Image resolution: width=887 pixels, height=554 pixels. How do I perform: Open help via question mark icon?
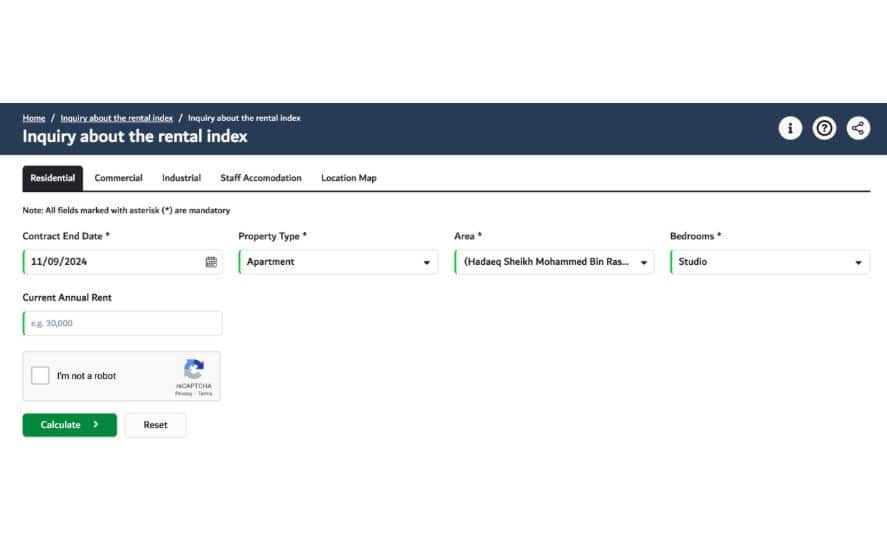click(x=824, y=128)
